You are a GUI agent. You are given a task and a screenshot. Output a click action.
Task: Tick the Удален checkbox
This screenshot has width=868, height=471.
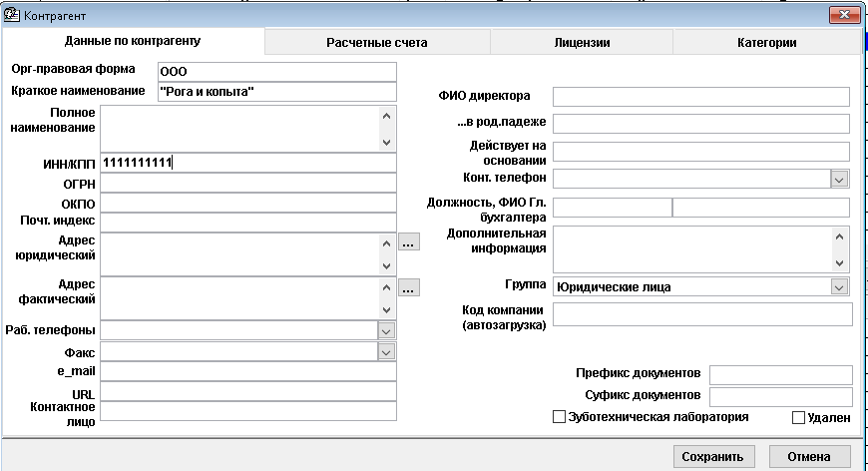[x=798, y=417]
